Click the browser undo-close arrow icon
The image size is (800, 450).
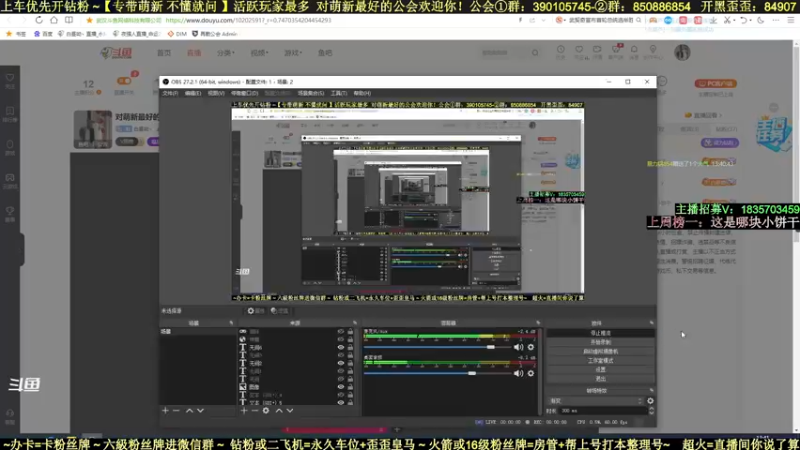click(x=744, y=20)
